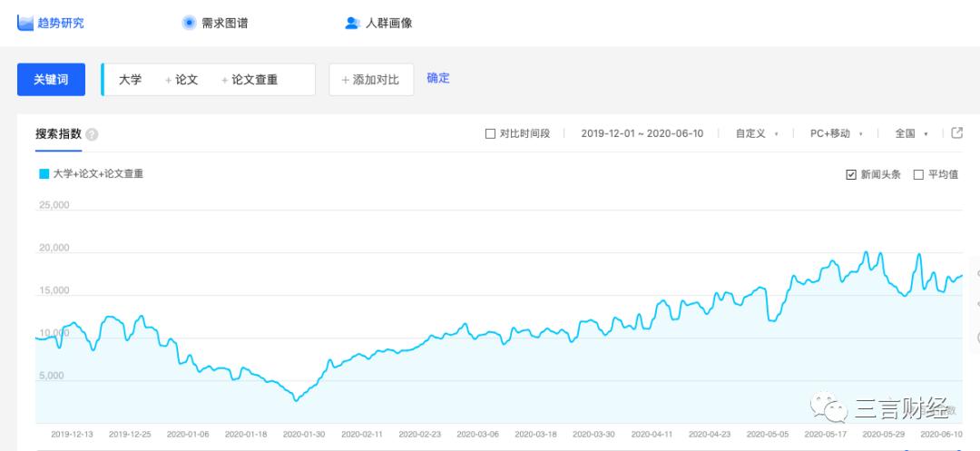Image resolution: width=980 pixels, height=451 pixels.
Task: Click the 论文 keyword field
Action: click(186, 79)
